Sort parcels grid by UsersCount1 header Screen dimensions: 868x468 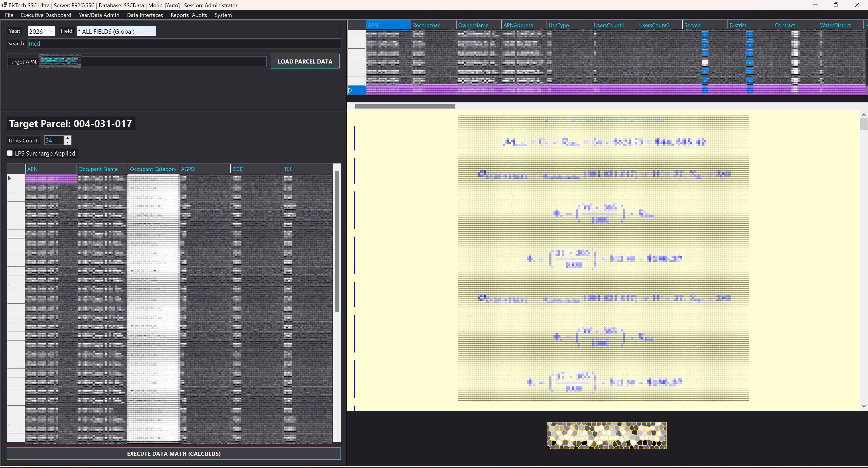[615, 25]
